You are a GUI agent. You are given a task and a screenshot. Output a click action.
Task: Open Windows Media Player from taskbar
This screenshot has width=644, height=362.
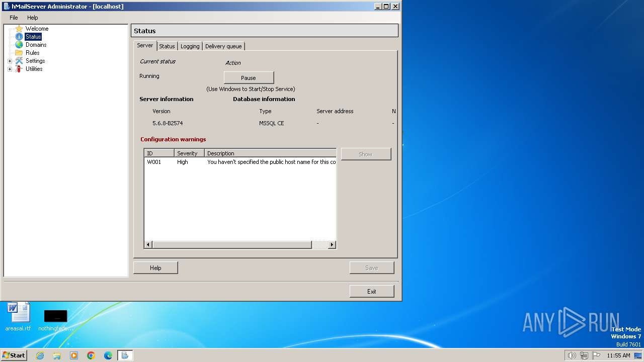pos(74,355)
